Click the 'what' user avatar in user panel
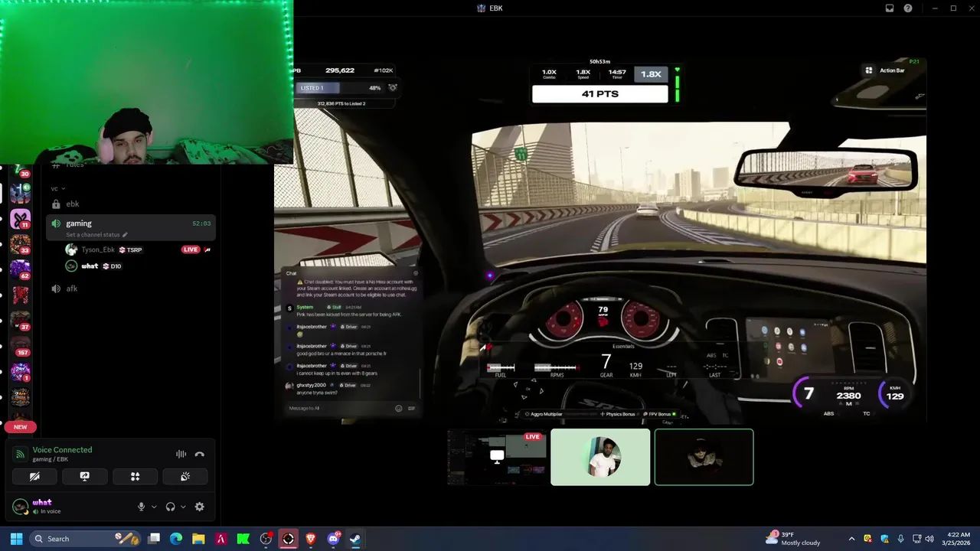The height and width of the screenshot is (551, 980). pyautogui.click(x=21, y=506)
